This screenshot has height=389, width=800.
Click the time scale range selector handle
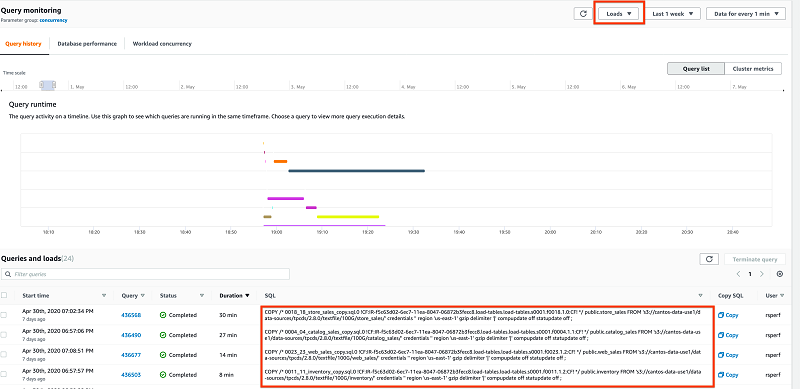47,85
